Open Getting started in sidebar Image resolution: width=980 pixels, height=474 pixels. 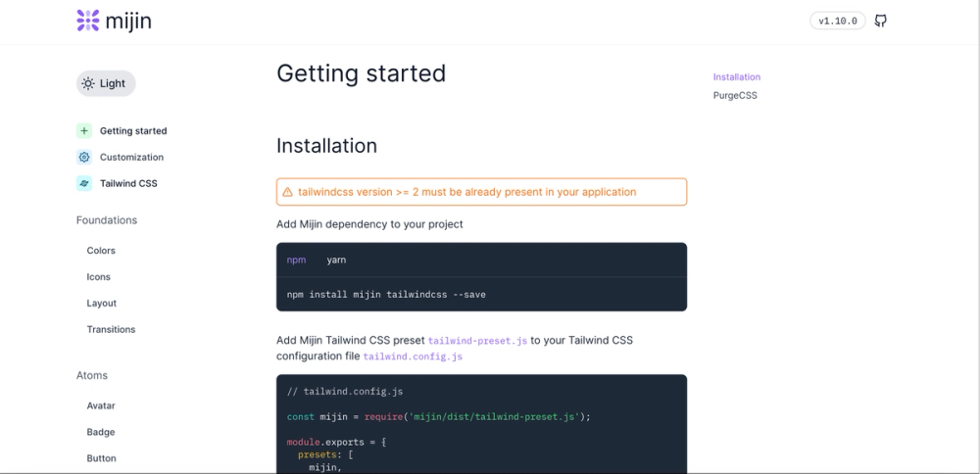tap(133, 131)
